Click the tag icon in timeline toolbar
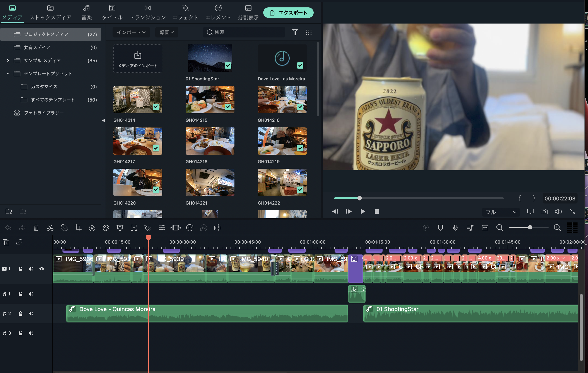Image resolution: width=588 pixels, height=373 pixels. (x=64, y=228)
